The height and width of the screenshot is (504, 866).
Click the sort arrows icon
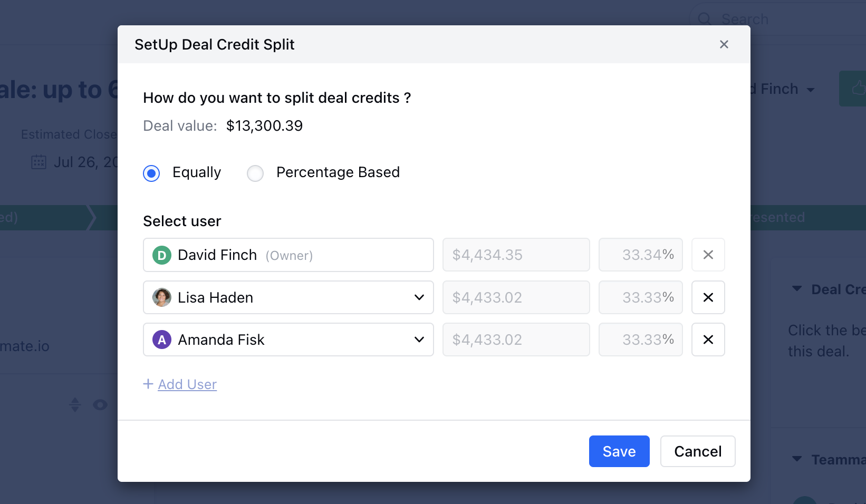pos(75,404)
